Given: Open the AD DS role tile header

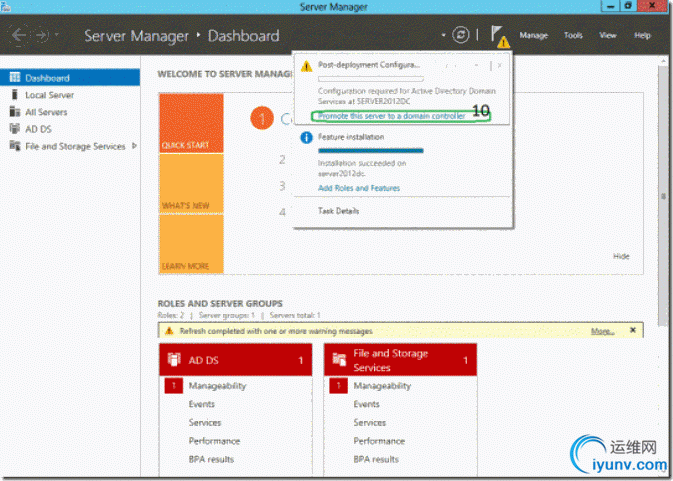Looking at the screenshot, I should click(x=236, y=360).
